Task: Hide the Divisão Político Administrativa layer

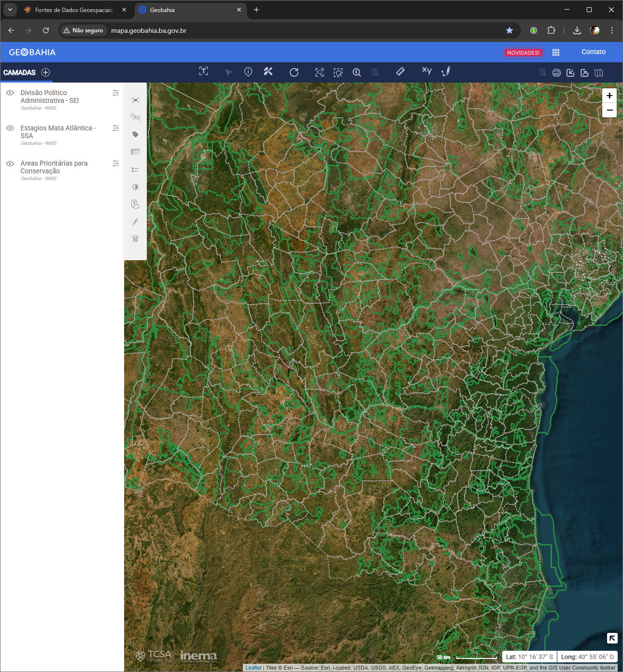Action: click(x=10, y=93)
